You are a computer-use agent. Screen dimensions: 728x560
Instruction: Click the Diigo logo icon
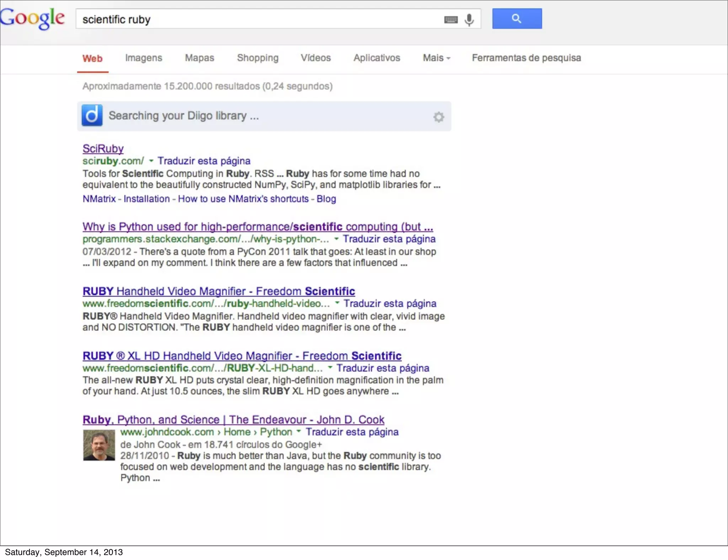click(92, 115)
